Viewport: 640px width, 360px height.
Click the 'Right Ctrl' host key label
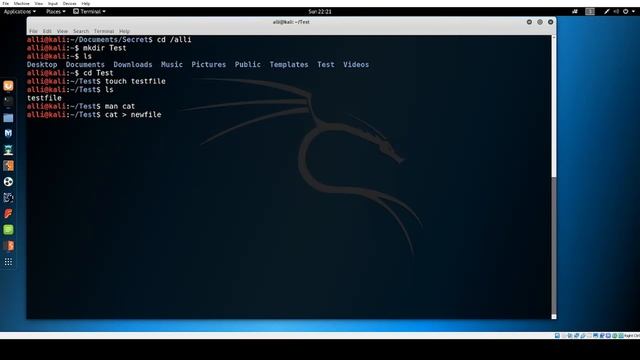(x=632, y=336)
